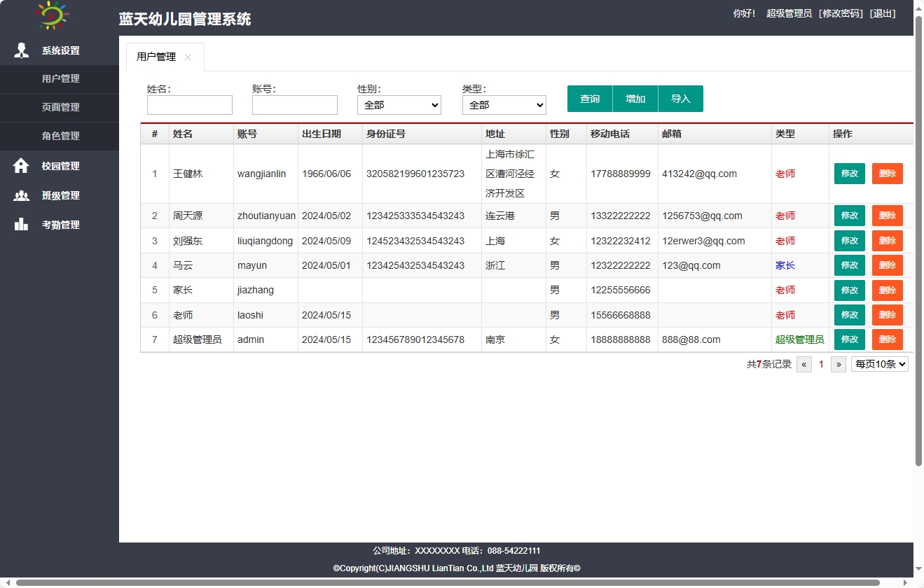
Task: Click the 校园管理 home icon
Action: click(20, 166)
